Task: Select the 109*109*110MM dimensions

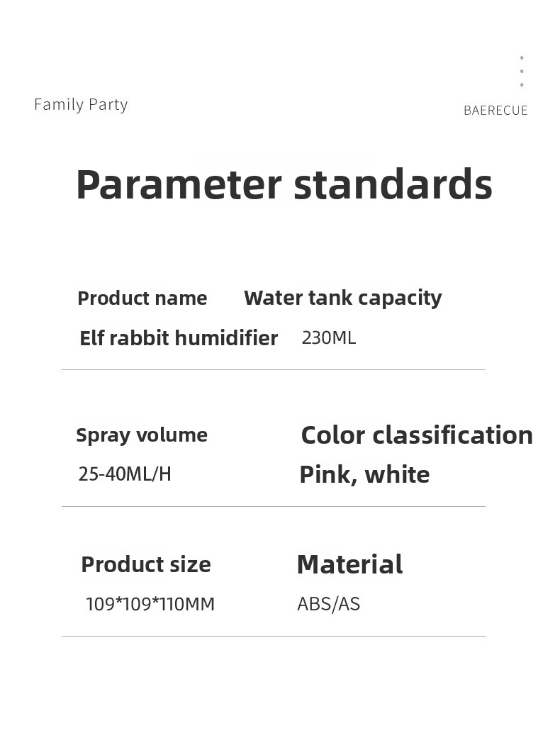Action: click(150, 604)
